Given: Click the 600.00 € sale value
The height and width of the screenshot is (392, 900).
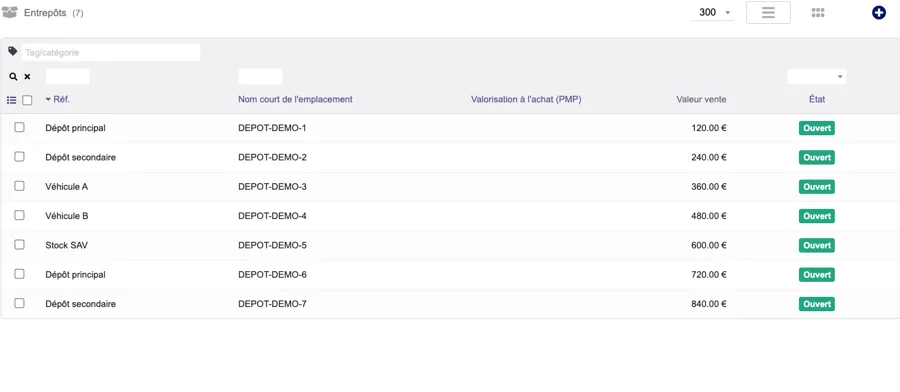Looking at the screenshot, I should point(709,245).
